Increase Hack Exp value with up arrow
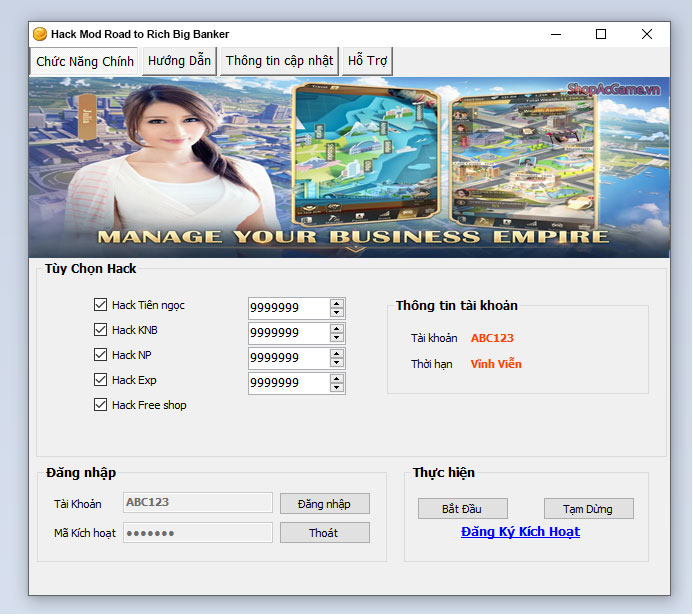Viewport: 693px width, 616px height. 337,379
